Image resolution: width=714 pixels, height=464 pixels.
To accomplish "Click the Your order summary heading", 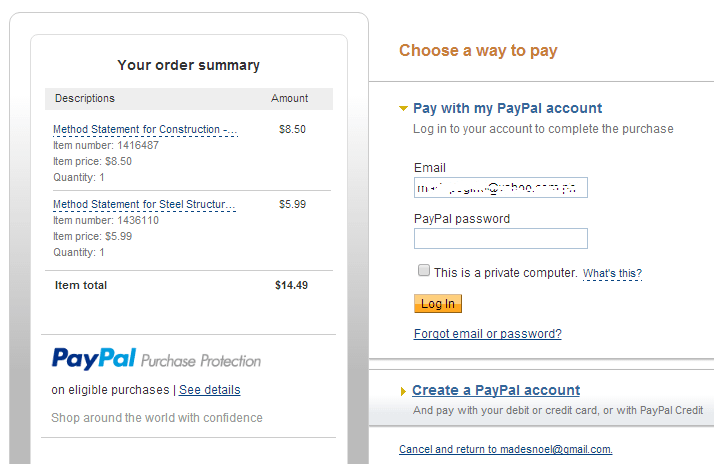I will [x=188, y=65].
